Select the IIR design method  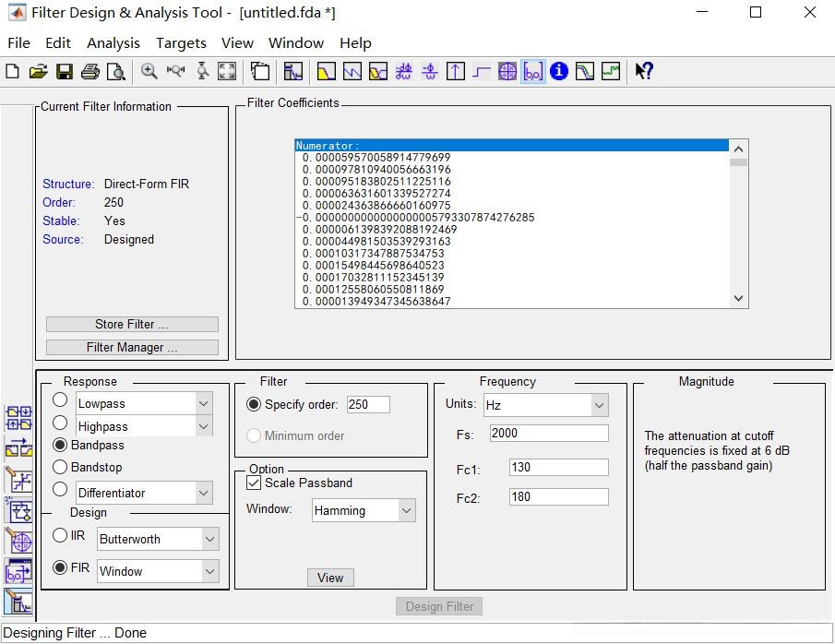pyautogui.click(x=61, y=536)
